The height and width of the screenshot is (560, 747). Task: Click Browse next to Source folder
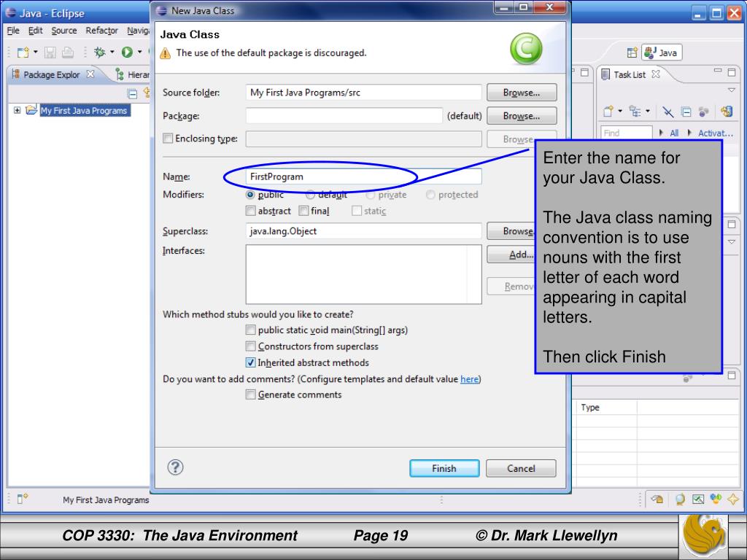click(522, 93)
